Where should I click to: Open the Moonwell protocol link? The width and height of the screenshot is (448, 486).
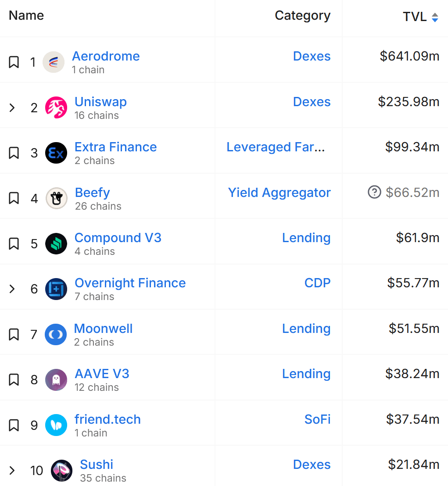pyautogui.click(x=103, y=328)
